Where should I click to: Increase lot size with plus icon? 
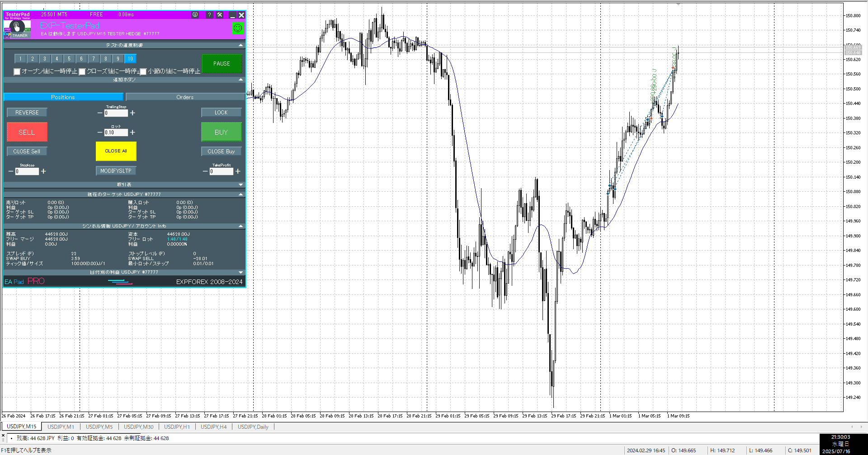click(x=132, y=133)
